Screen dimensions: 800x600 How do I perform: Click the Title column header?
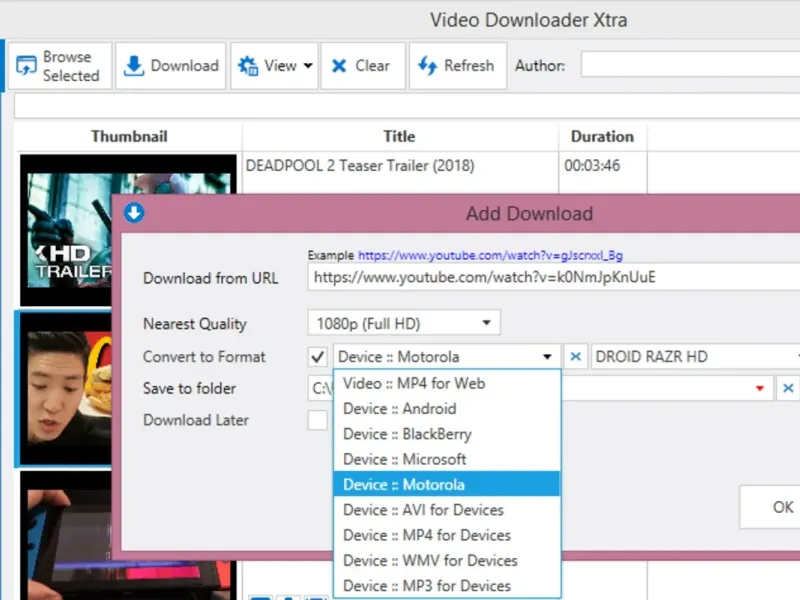click(399, 136)
